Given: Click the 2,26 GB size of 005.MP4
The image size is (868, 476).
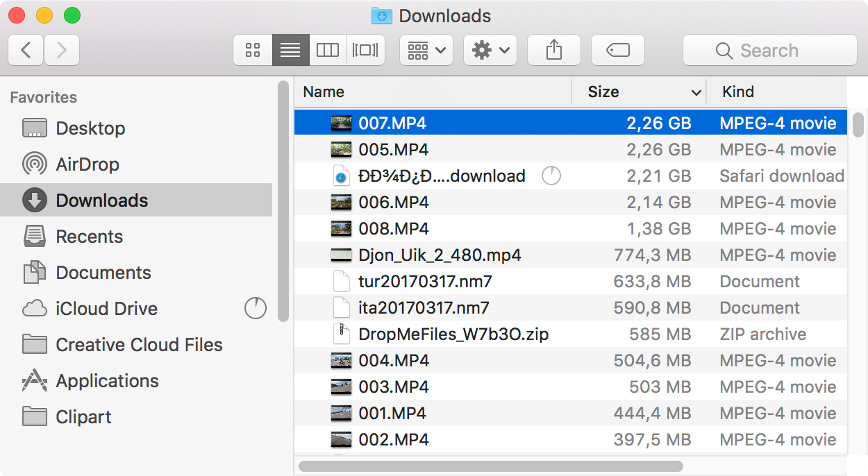Looking at the screenshot, I should 659,150.
